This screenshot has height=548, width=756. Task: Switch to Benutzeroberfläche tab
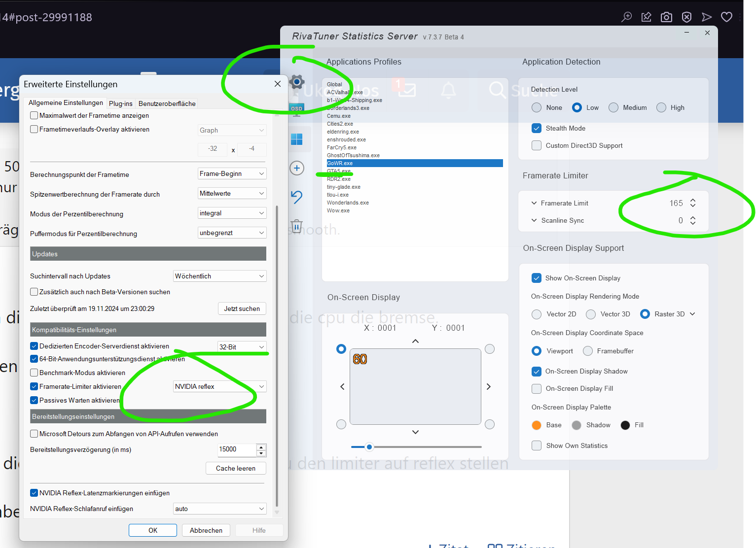click(167, 103)
